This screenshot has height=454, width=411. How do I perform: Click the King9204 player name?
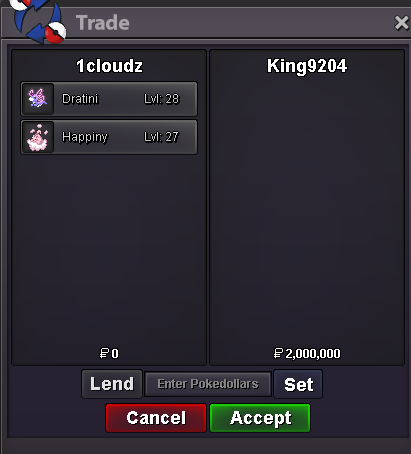[x=307, y=66]
